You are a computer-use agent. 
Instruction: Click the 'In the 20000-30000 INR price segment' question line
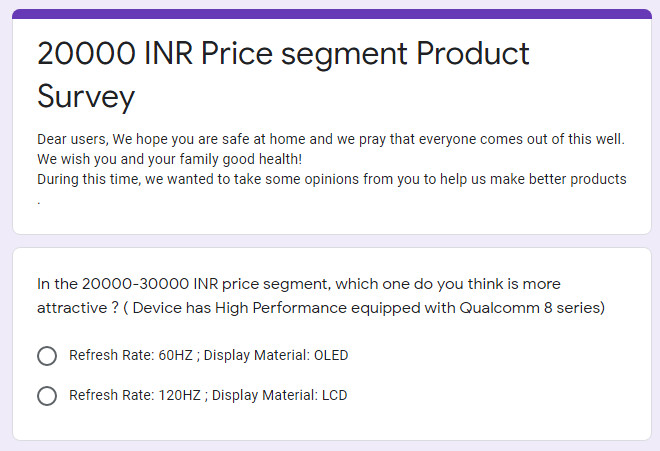[299, 284]
